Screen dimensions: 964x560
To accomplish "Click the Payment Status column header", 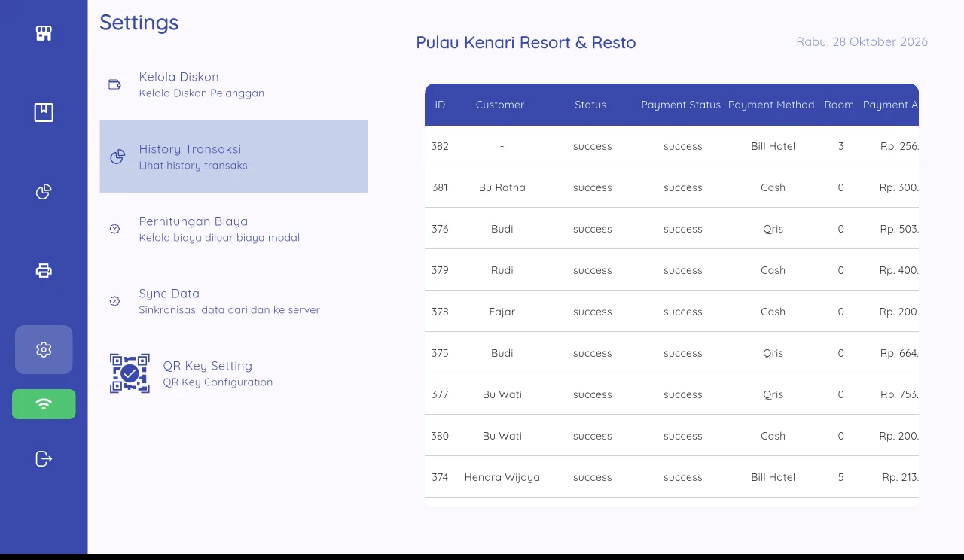I will [x=681, y=105].
